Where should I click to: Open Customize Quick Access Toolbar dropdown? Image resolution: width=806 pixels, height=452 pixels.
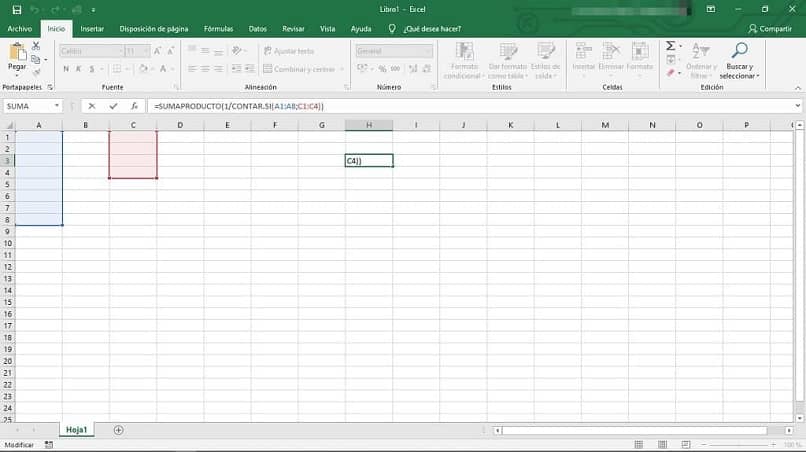tap(93, 10)
